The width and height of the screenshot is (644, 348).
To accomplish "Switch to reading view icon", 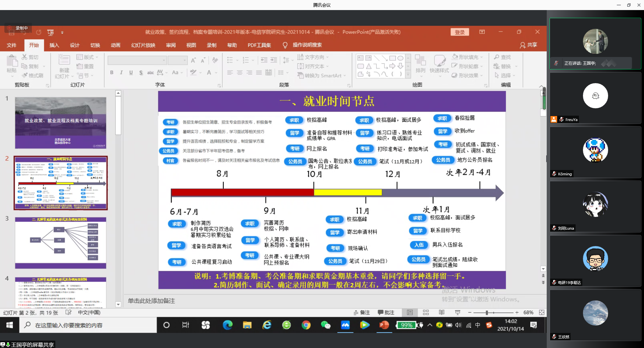I will point(441,312).
